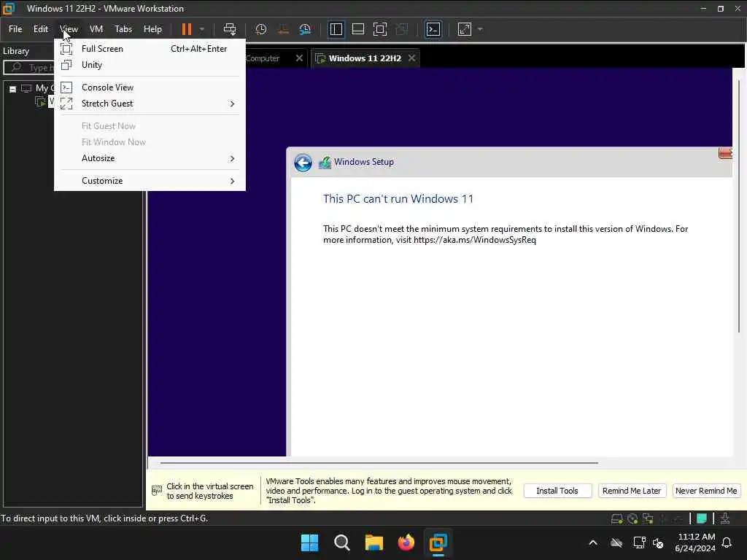Screen dimensions: 747x560
Task: Open the File menu
Action: coord(15,29)
